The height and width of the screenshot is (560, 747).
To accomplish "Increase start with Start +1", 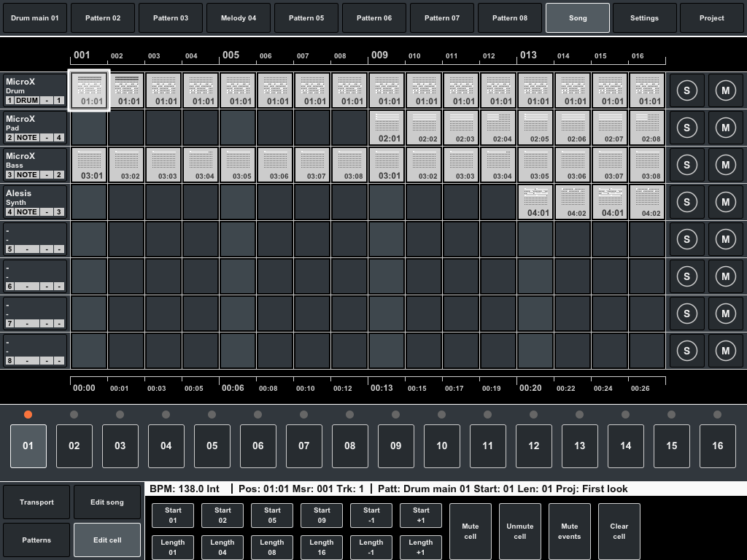I will coord(421,516).
